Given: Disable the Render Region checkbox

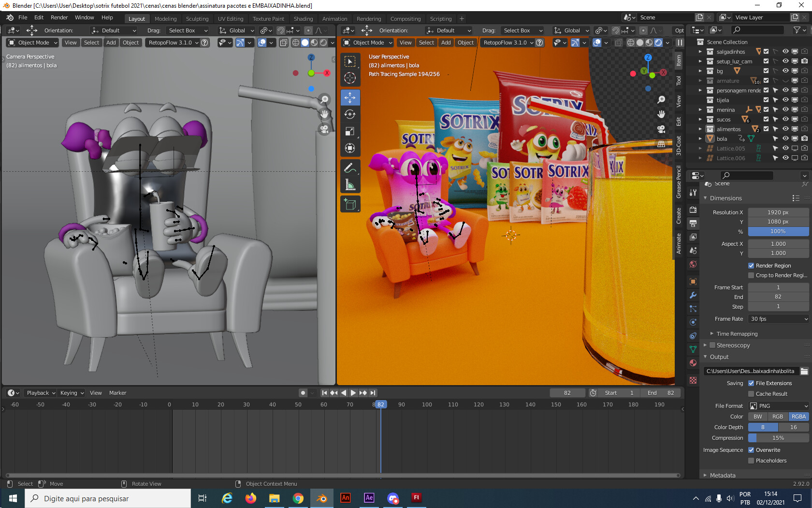Looking at the screenshot, I should 751,266.
